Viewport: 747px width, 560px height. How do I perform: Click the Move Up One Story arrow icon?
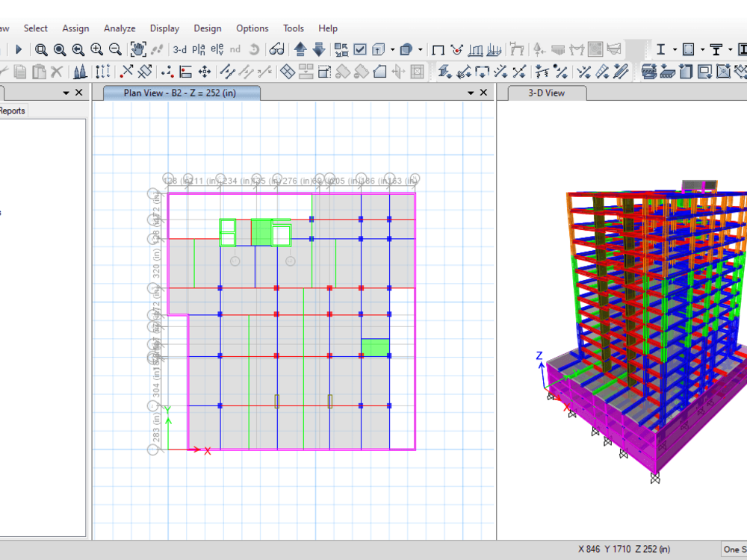[x=301, y=50]
